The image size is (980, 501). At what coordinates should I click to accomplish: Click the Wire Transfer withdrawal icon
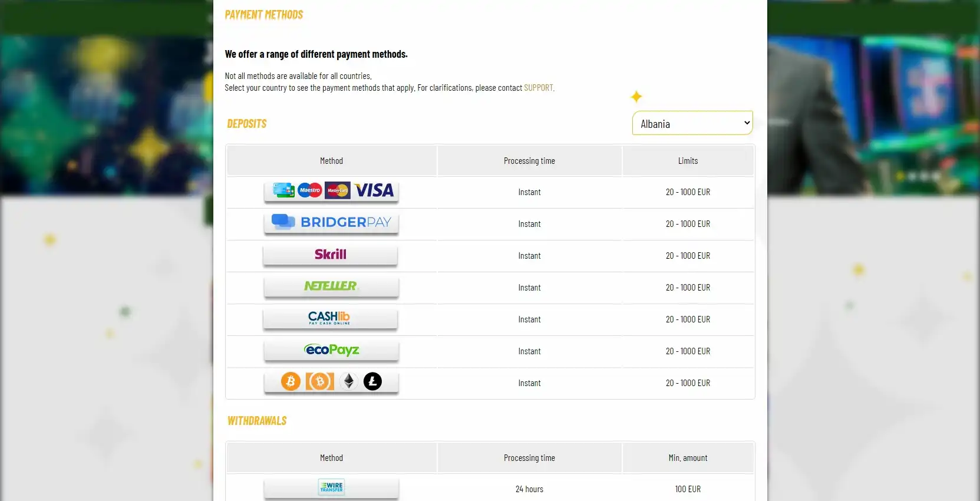pos(331,487)
